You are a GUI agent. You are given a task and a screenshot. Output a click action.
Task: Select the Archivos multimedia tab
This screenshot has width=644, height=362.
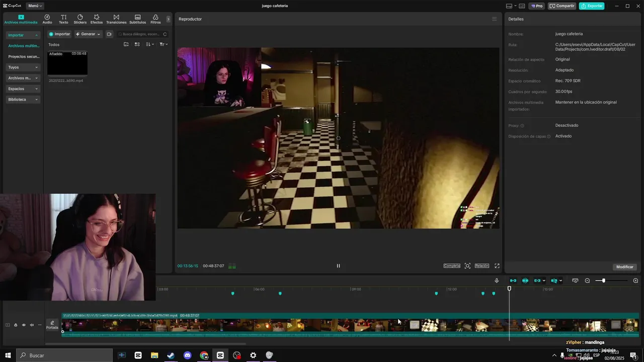[21, 19]
